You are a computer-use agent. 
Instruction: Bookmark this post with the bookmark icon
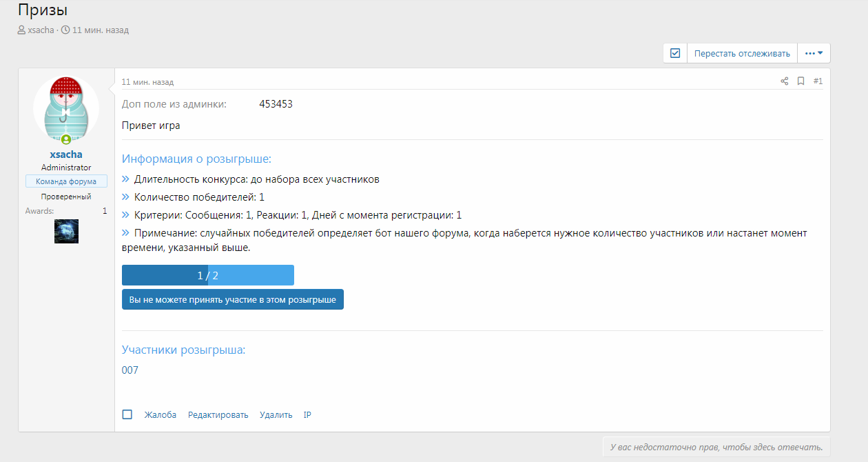tap(800, 81)
